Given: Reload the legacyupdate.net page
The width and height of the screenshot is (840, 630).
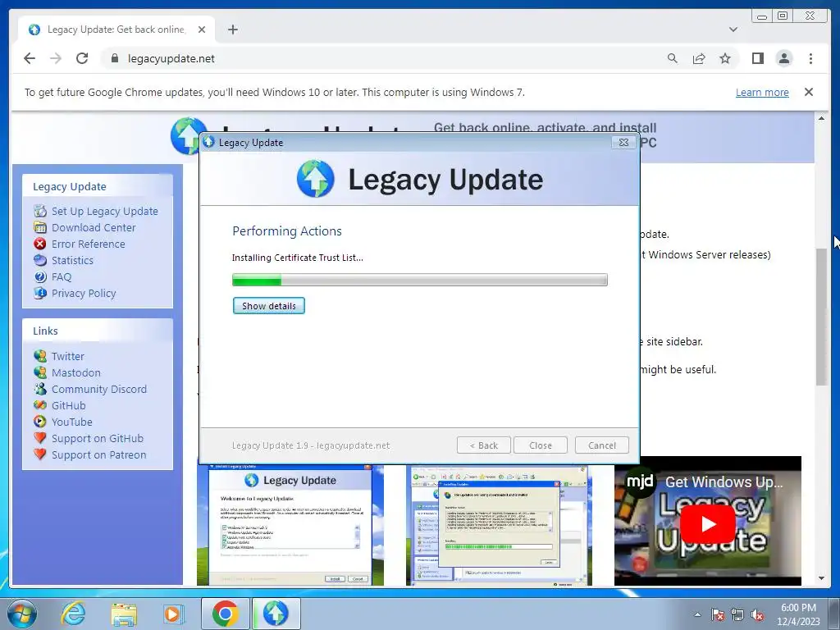Looking at the screenshot, I should [x=82, y=58].
